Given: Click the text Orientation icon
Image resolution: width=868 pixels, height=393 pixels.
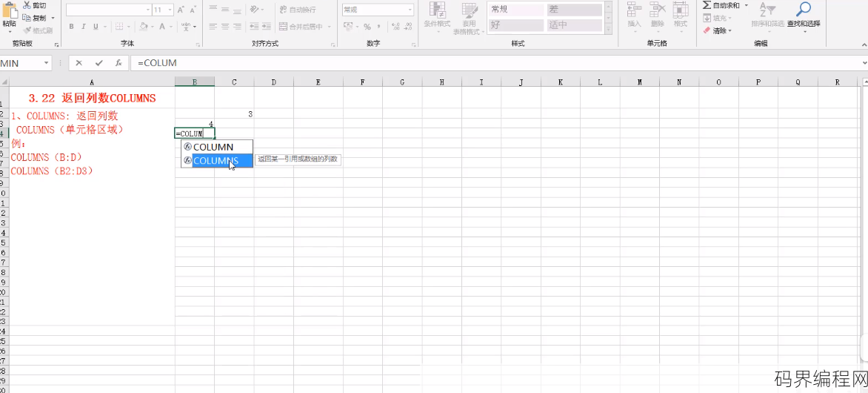Looking at the screenshot, I should tap(254, 10).
